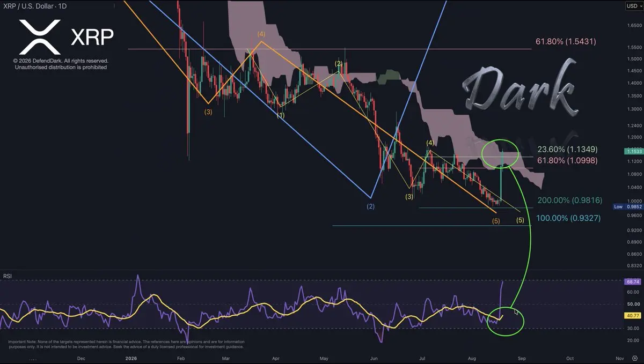Screen dimensions: 644x364
Task: Click the RSI value tag 68.74
Action: coord(633,281)
